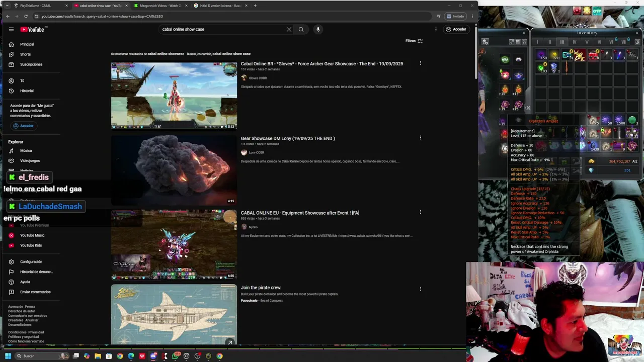Click the emerald item stack of 3

(x=632, y=120)
